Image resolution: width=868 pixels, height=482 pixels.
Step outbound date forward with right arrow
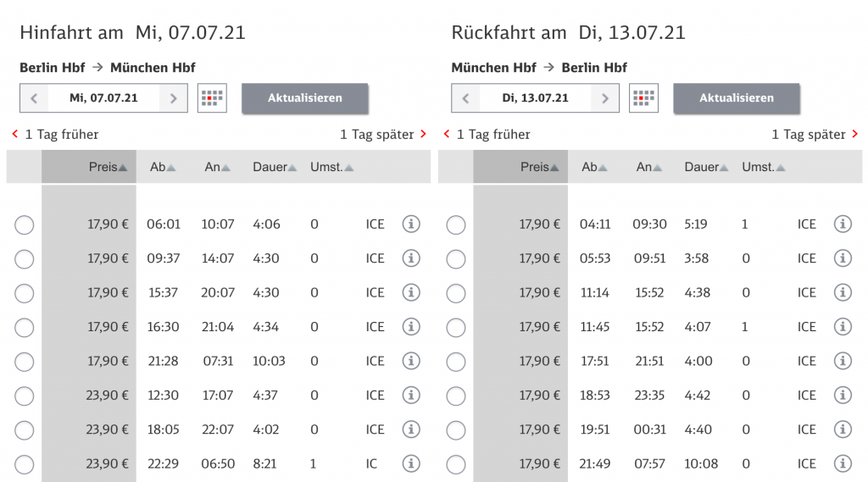click(173, 98)
